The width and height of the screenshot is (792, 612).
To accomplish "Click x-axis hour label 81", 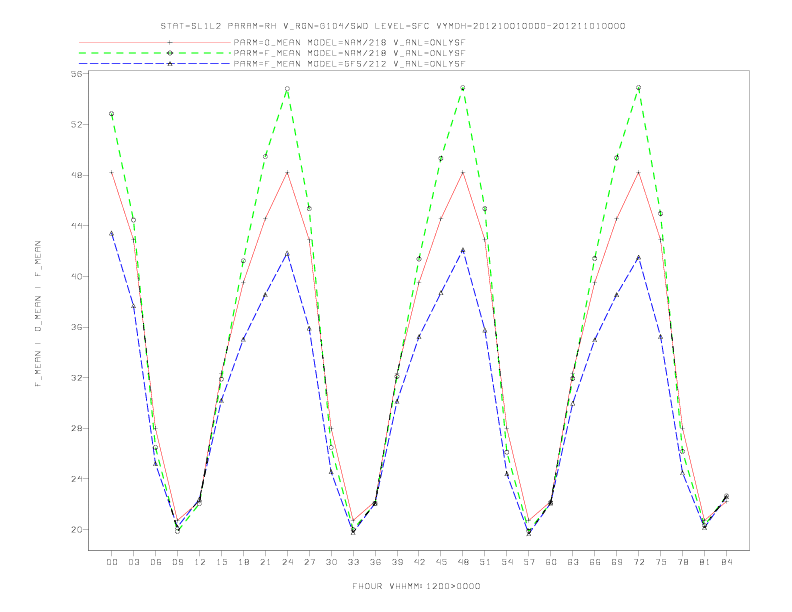I will point(705,562).
